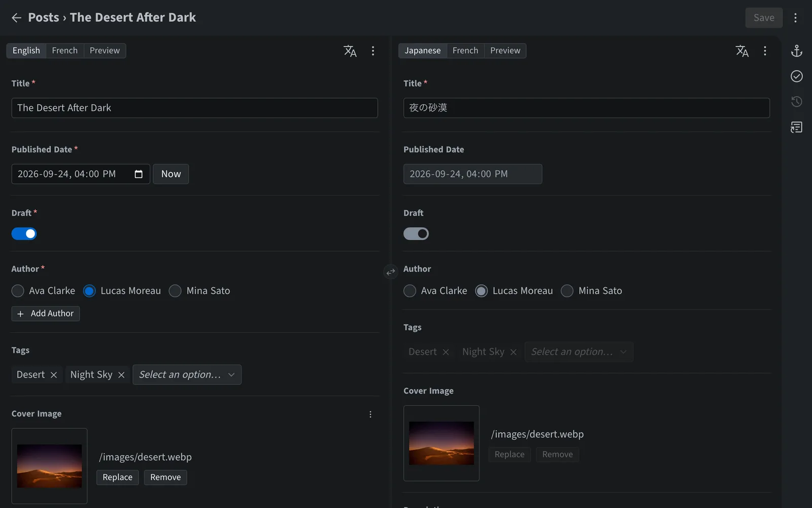Go back using the arrow beside Posts

point(16,18)
